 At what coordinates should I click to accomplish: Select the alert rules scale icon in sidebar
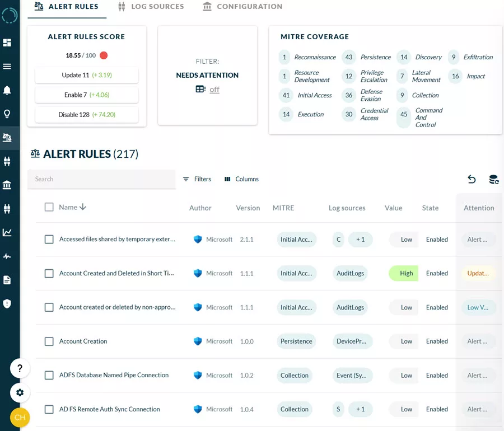tap(7, 138)
